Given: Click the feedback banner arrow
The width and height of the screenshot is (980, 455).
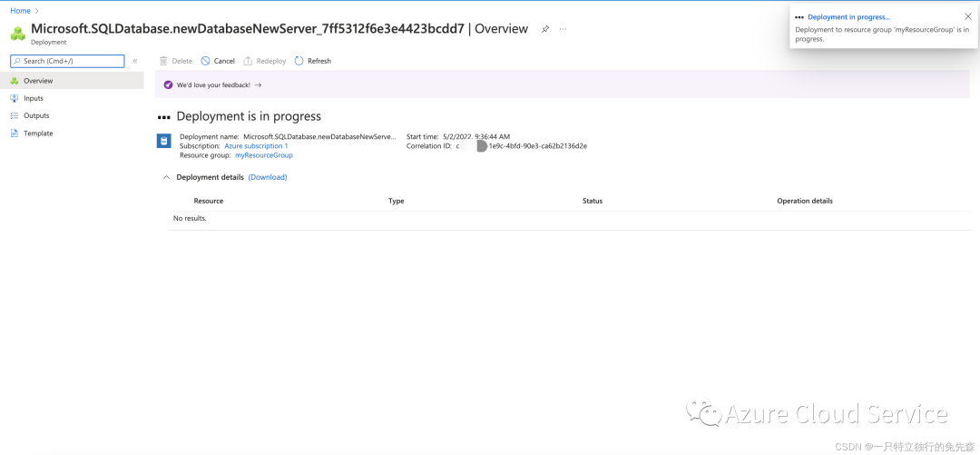Looking at the screenshot, I should coord(258,85).
